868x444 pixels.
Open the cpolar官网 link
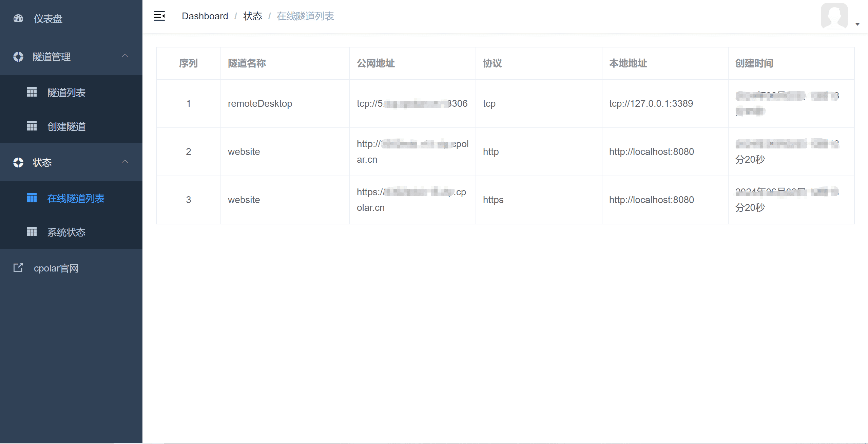click(x=56, y=268)
